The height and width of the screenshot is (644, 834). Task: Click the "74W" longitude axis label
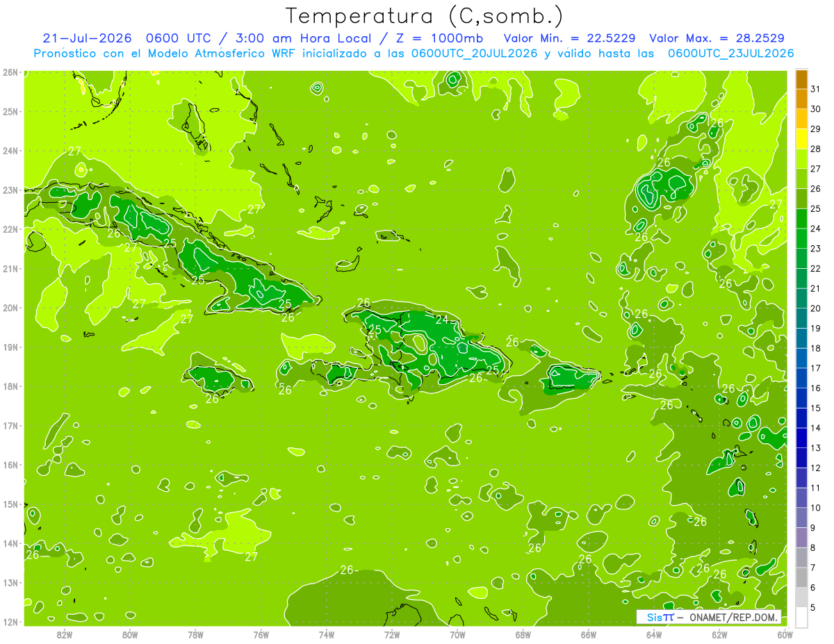[327, 634]
